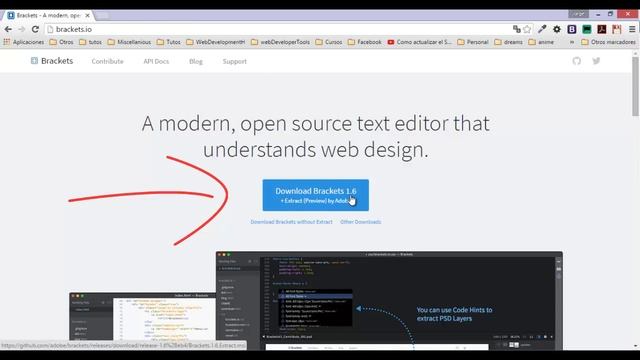This screenshot has width=640, height=360.
Task: Minimize the Chrome window
Action: [x=598, y=14]
